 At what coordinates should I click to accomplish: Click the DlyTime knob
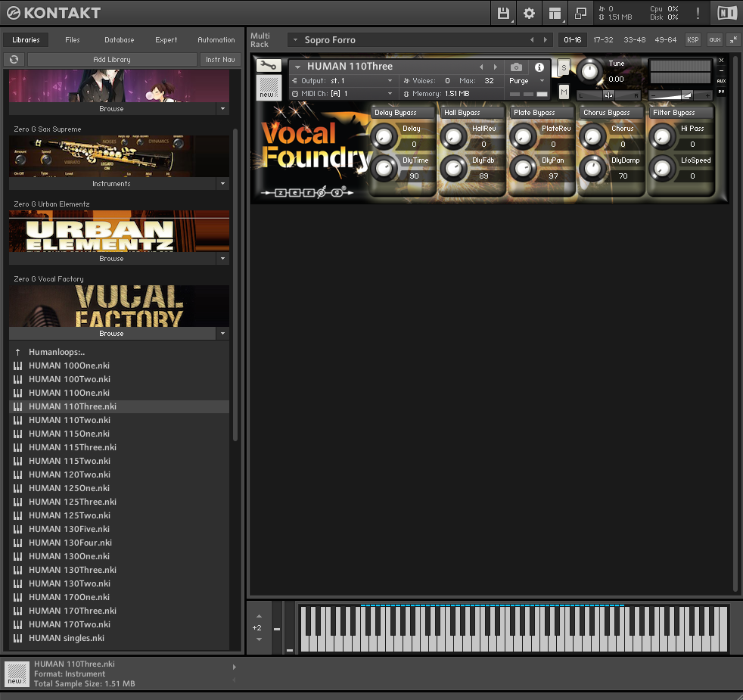(x=384, y=168)
